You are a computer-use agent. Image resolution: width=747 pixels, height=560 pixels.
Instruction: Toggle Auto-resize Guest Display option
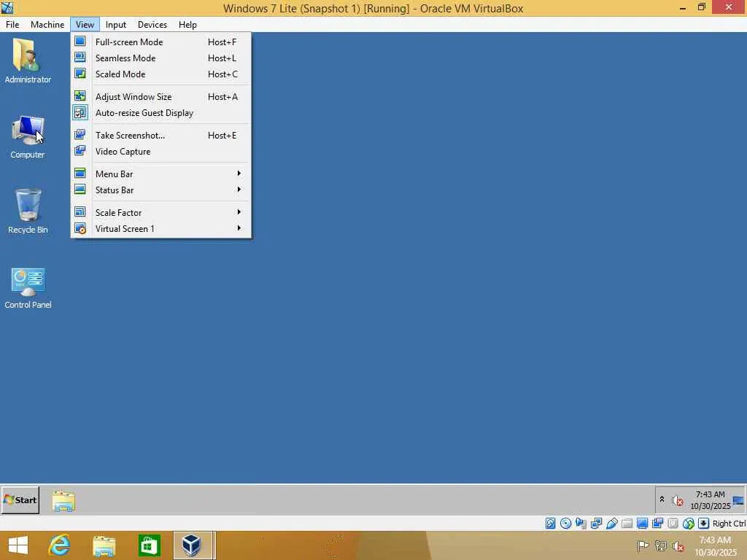tap(161, 113)
